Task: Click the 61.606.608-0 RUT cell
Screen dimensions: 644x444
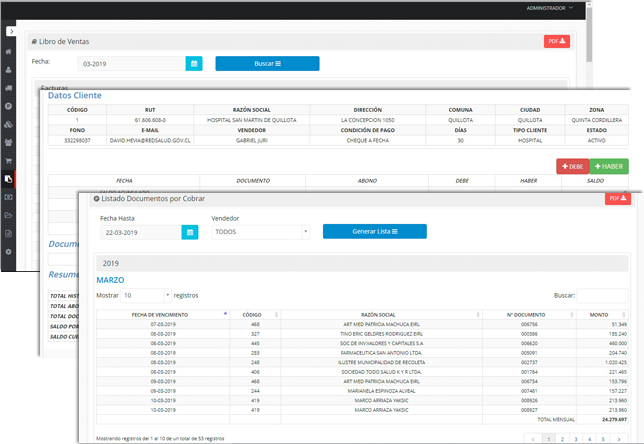Action: [150, 120]
